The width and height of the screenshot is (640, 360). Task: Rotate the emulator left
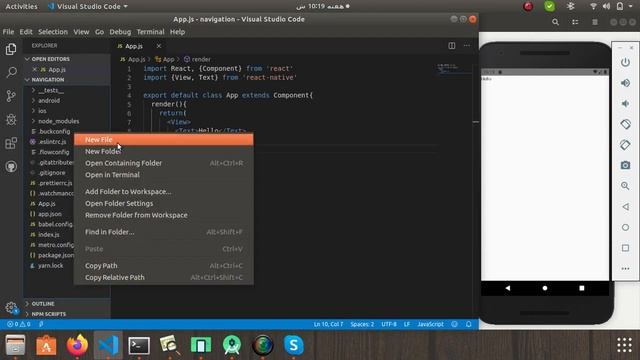pos(625,124)
